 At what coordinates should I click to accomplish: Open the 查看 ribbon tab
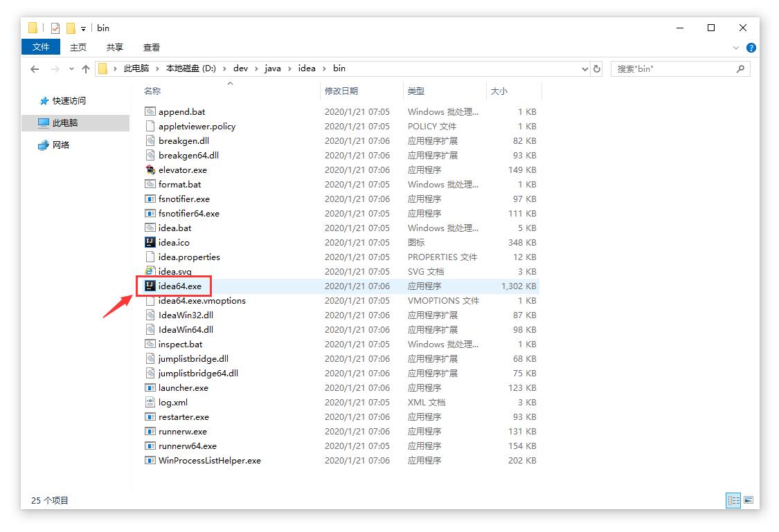click(x=152, y=47)
